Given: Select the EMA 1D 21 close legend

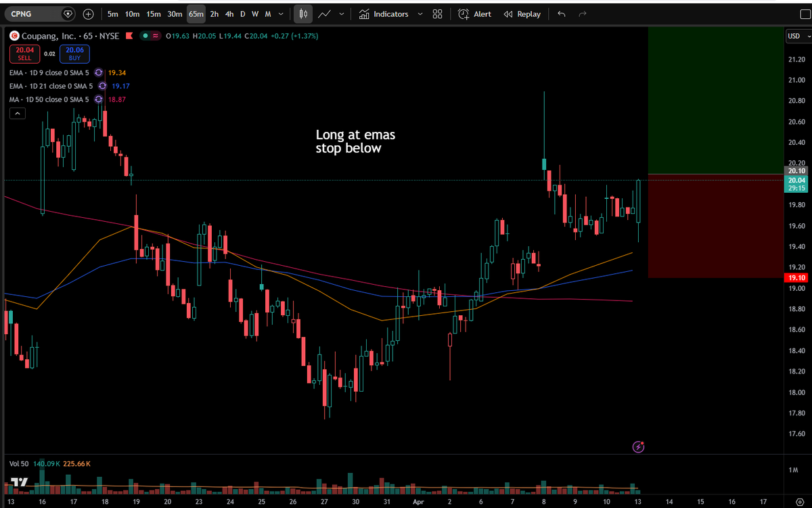Looking at the screenshot, I should [51, 86].
